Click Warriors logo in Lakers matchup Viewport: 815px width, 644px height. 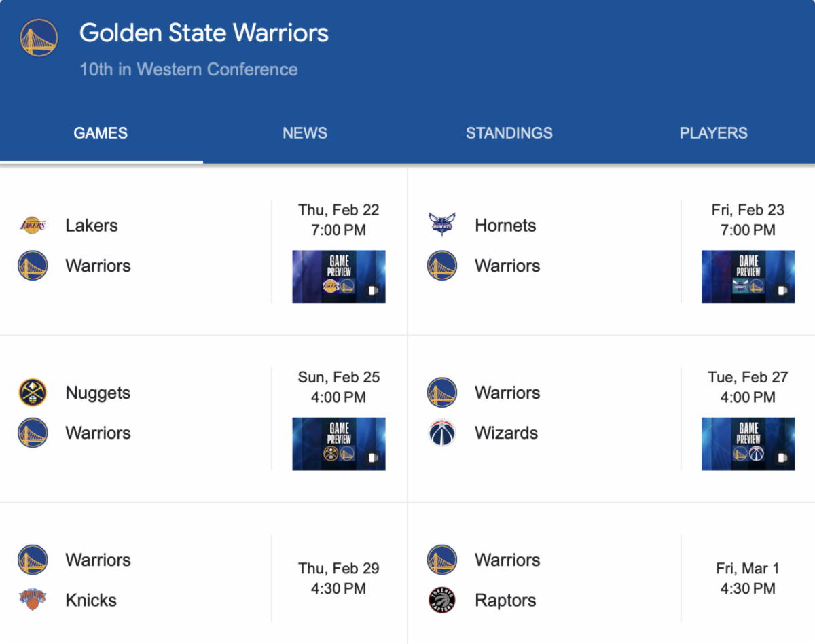[33, 266]
